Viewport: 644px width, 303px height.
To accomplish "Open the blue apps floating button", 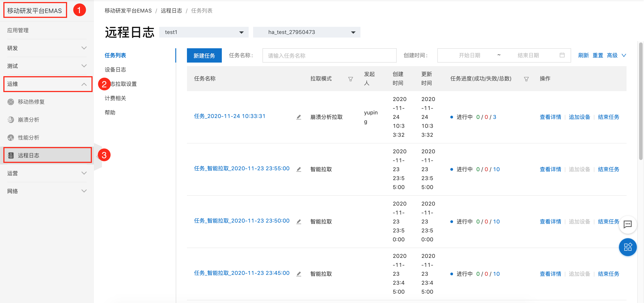I will pyautogui.click(x=627, y=247).
